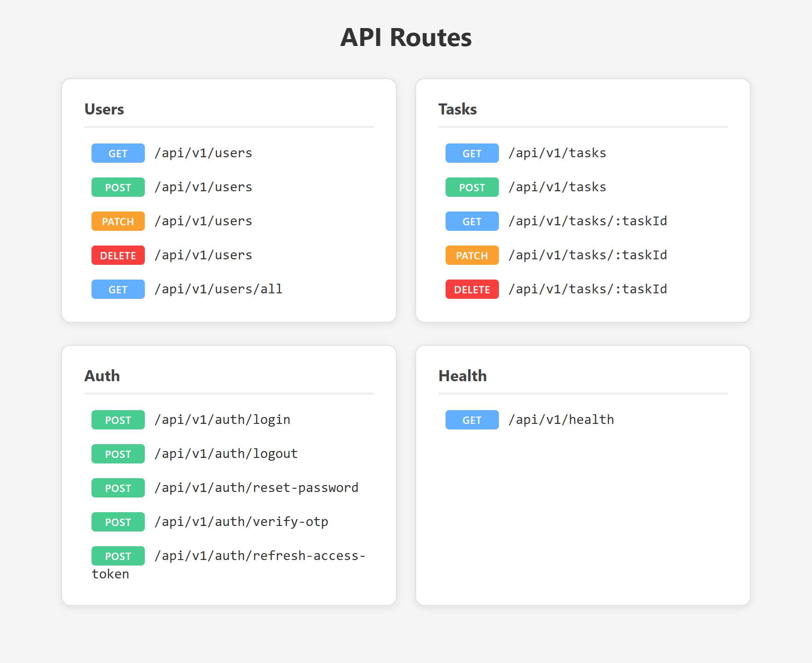Click the POST badge in the Tasks card
Screen dimensions: 812x663
coord(472,187)
